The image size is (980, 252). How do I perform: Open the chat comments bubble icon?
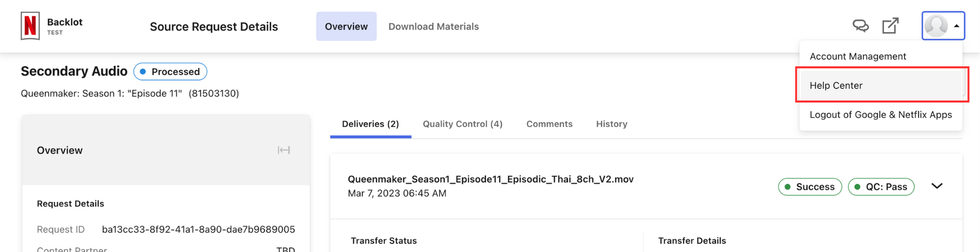pyautogui.click(x=861, y=26)
